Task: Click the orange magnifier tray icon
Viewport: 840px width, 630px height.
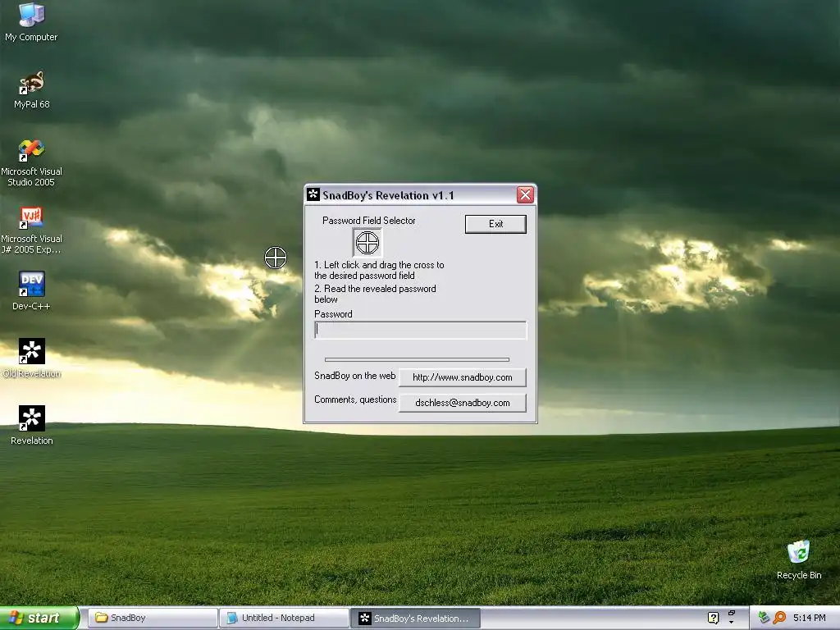Action: 779,618
